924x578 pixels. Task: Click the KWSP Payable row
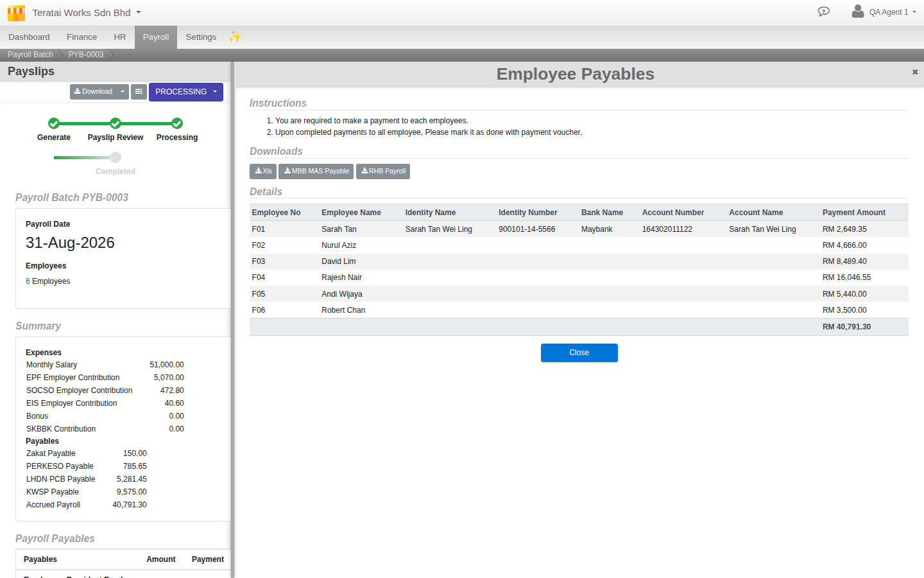click(x=87, y=492)
